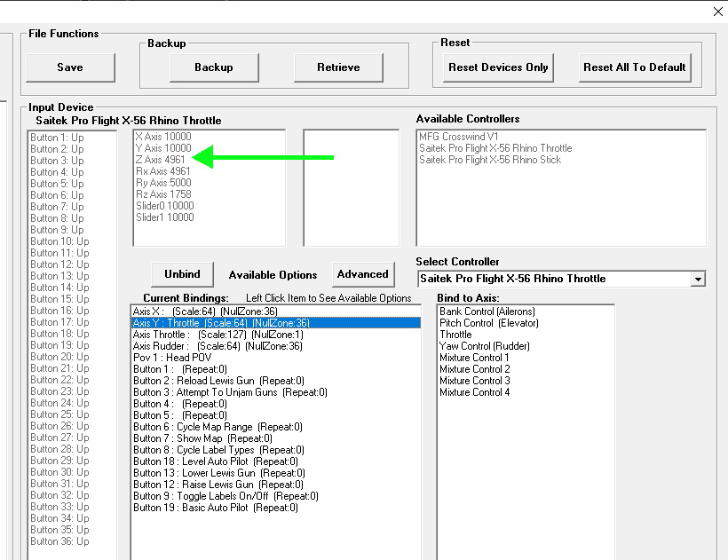The height and width of the screenshot is (560, 728).
Task: Click Reset Devices Only button
Action: coord(498,67)
